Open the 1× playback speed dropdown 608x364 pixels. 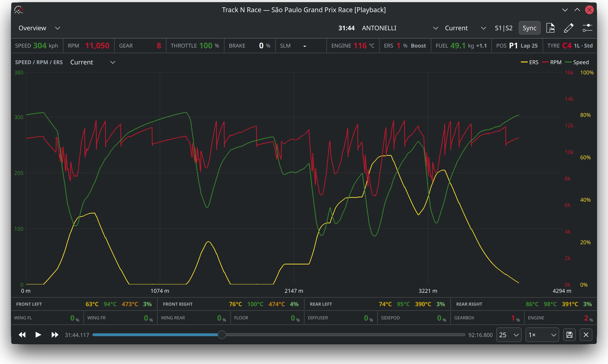point(542,334)
